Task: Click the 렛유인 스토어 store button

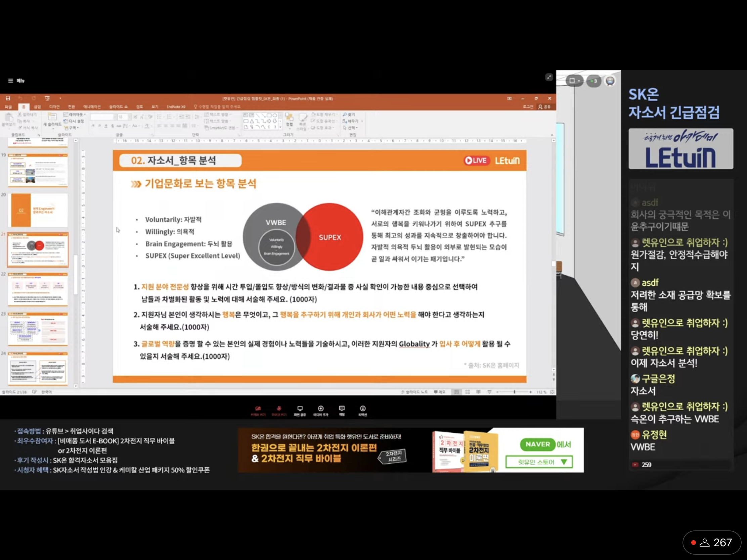Action: point(539,462)
